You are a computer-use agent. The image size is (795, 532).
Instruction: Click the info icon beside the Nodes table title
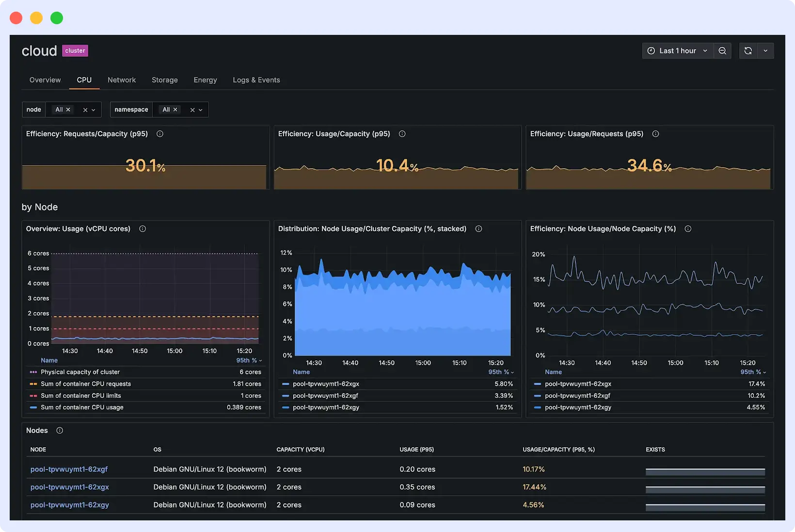coord(60,430)
